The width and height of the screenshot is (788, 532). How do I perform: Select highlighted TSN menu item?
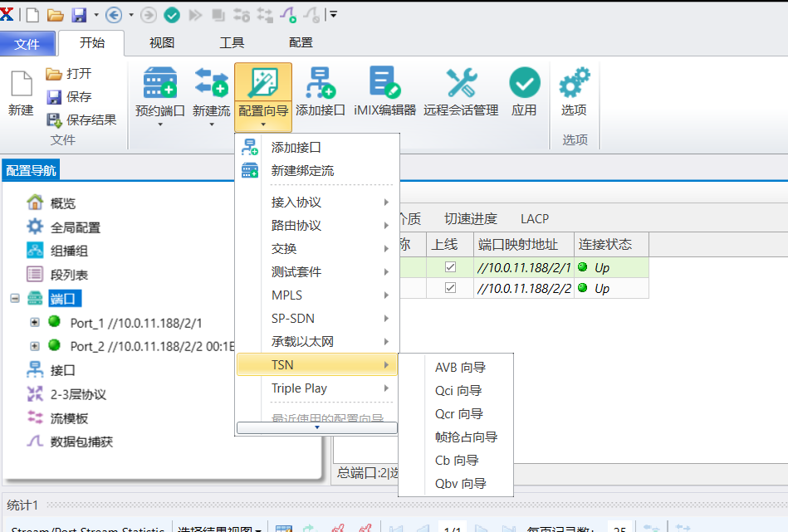point(317,364)
